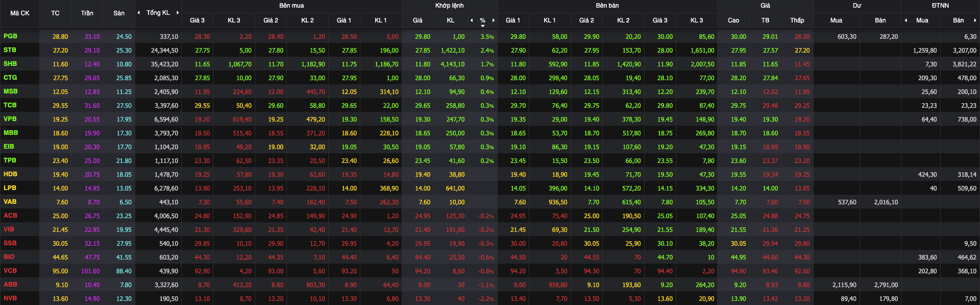Open the STB stock symbol

pos(10,50)
